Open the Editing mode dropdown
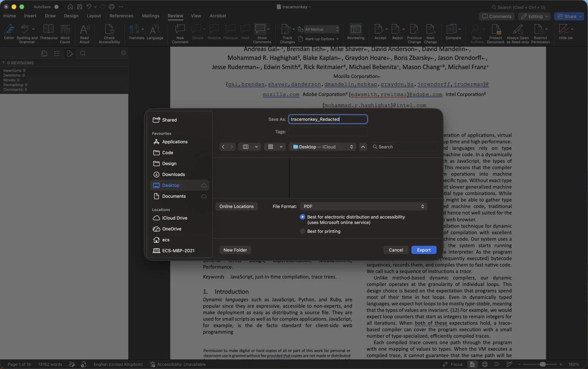This screenshot has height=369, width=588. [x=534, y=16]
